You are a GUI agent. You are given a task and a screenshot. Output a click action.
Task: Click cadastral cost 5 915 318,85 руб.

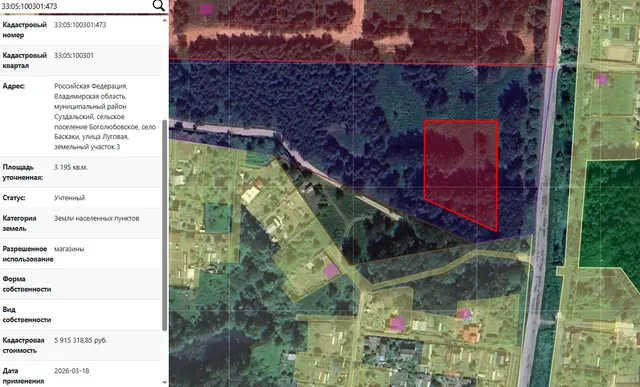pos(80,340)
